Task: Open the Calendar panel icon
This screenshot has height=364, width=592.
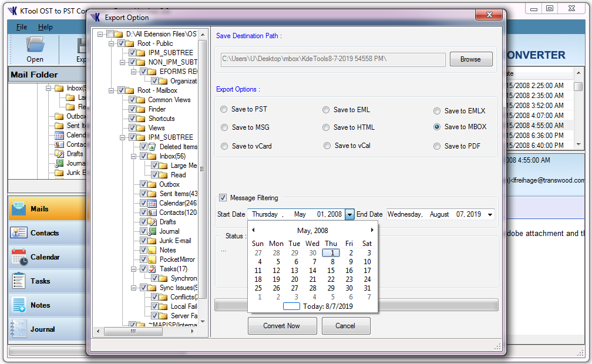Action: point(19,257)
